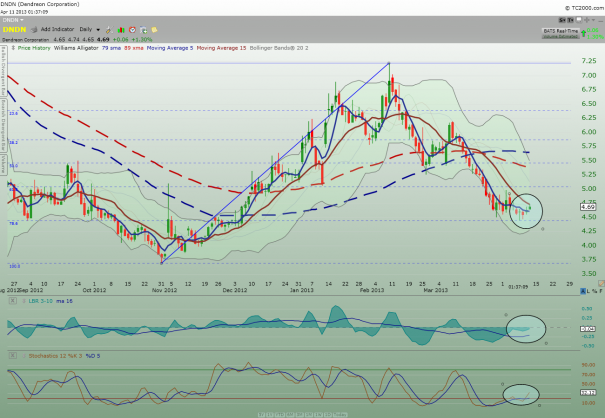Select arithmetic scale A button

coord(583,291)
